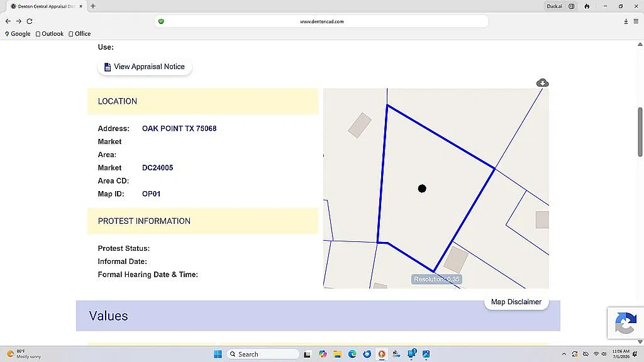Open Task View on taskbar
Image resolution: width=644 pixels, height=362 pixels.
[x=307, y=354]
